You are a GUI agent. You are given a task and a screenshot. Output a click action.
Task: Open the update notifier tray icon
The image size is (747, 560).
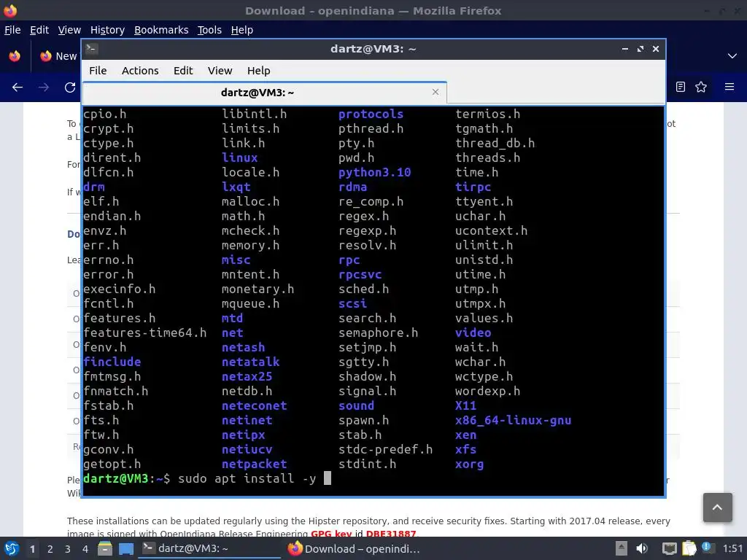pos(707,548)
